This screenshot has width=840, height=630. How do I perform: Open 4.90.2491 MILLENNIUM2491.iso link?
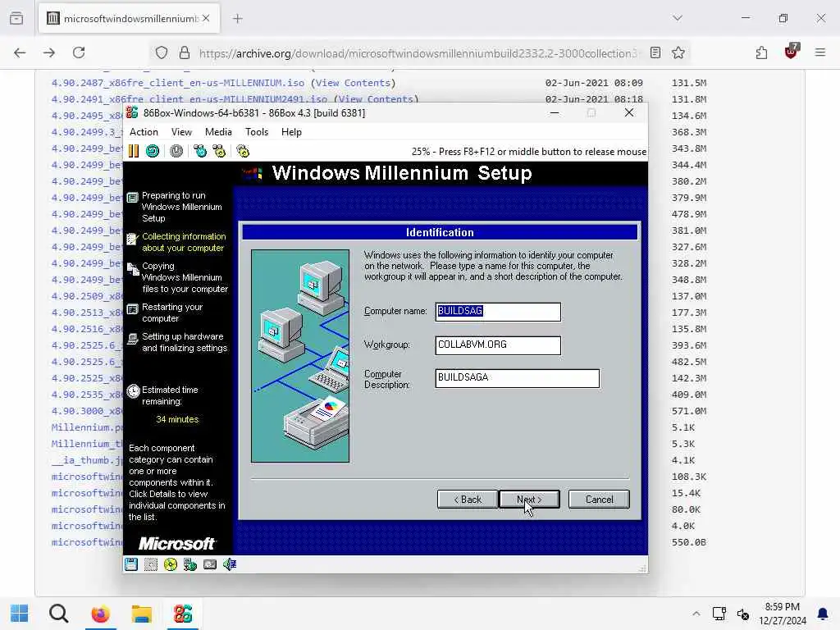[189, 99]
